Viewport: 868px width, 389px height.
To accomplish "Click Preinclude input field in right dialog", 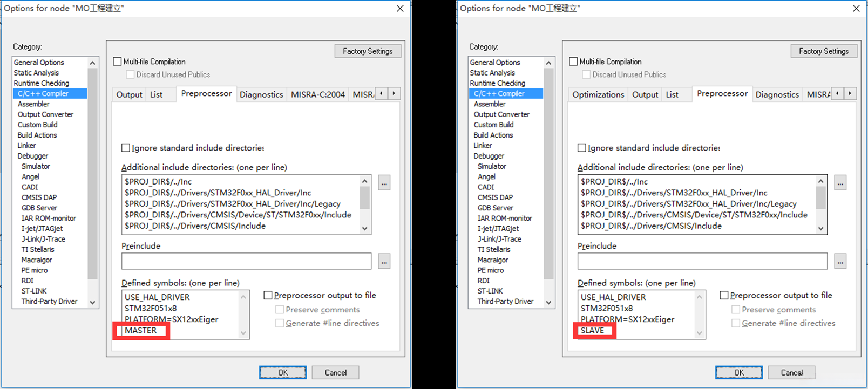I will [x=702, y=261].
